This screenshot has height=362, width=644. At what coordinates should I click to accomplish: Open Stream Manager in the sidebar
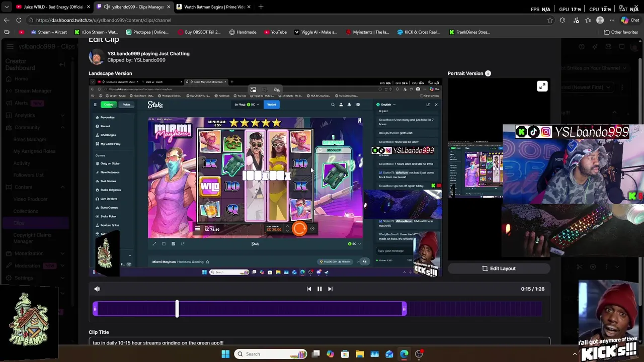point(33,91)
